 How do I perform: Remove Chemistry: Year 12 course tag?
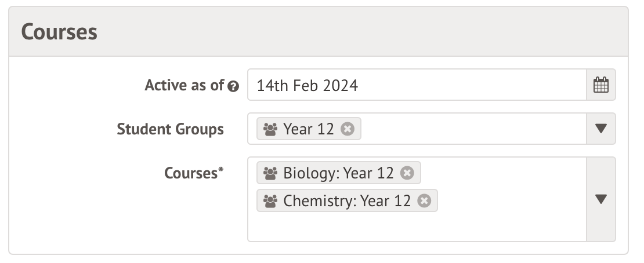425,200
